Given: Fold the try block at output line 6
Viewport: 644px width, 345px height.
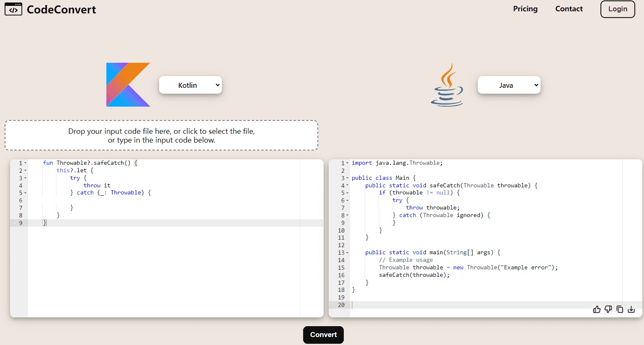Looking at the screenshot, I should [x=347, y=200].
